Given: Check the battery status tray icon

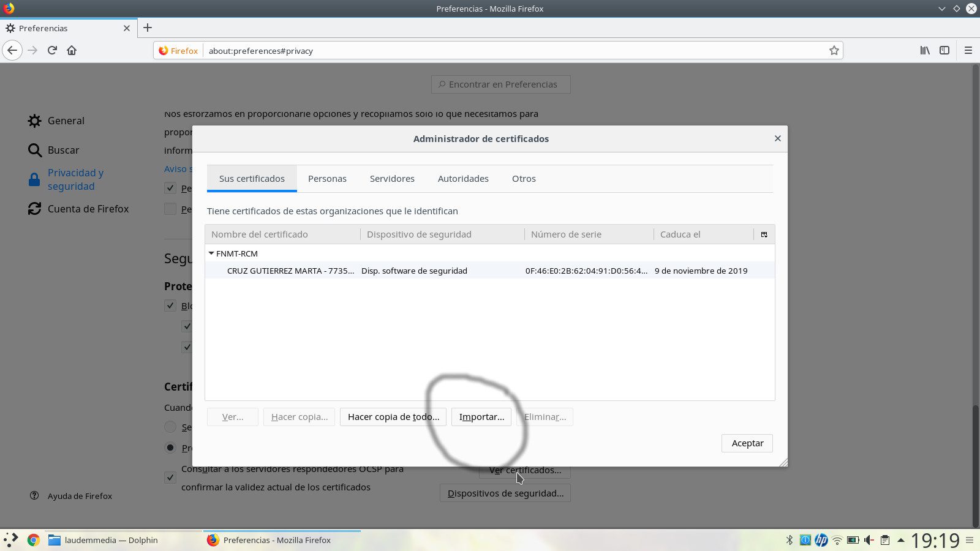Looking at the screenshot, I should [x=853, y=540].
